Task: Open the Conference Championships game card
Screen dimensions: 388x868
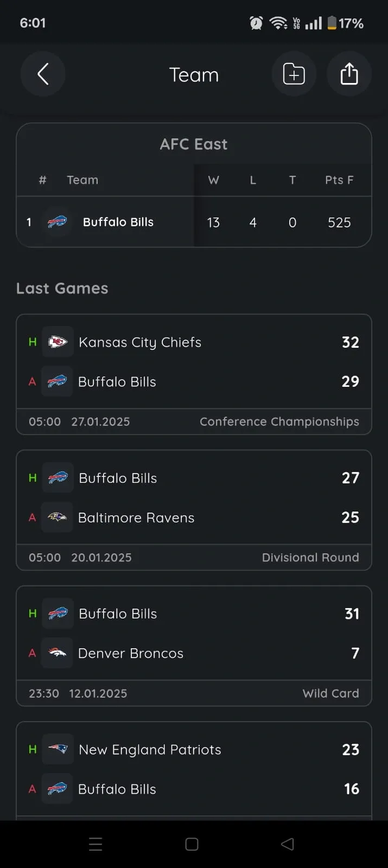Action: [x=194, y=374]
